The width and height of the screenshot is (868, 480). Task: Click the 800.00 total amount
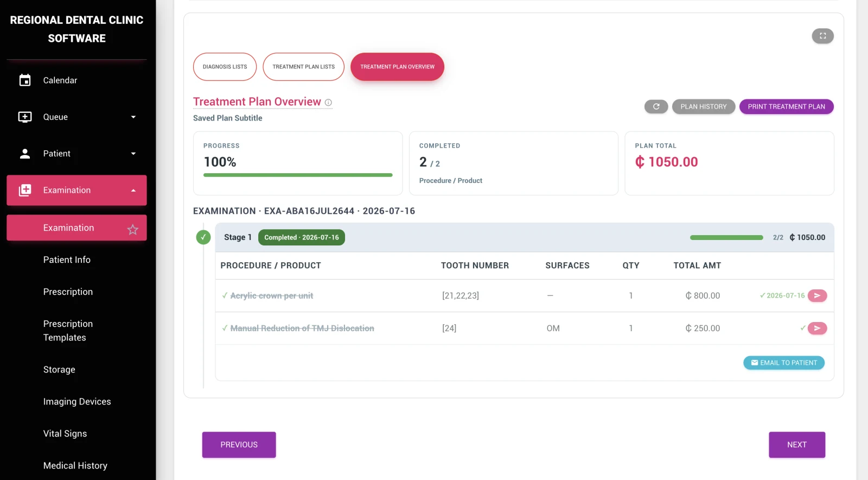click(x=703, y=296)
